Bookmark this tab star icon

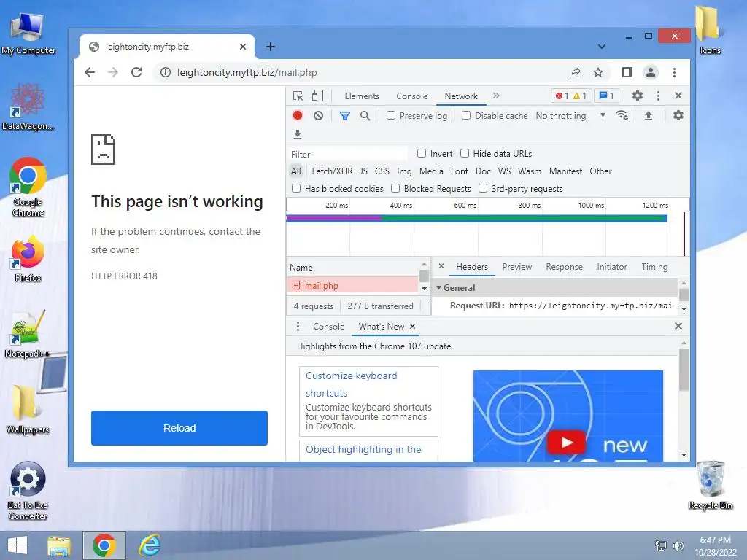(x=598, y=72)
